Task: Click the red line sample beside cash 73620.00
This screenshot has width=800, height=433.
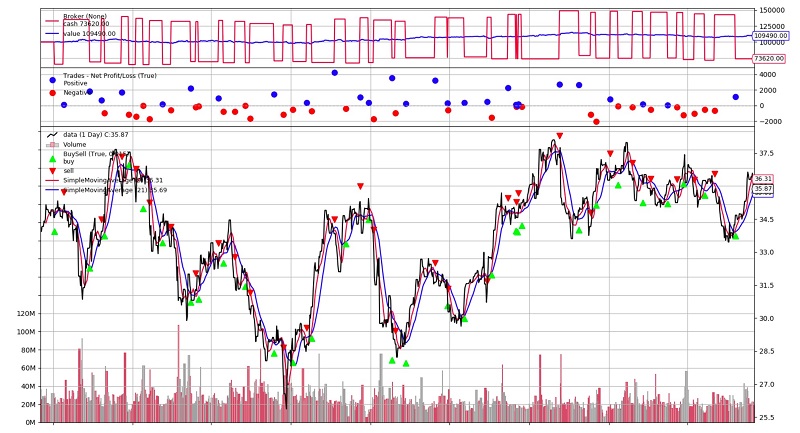Action: point(52,21)
